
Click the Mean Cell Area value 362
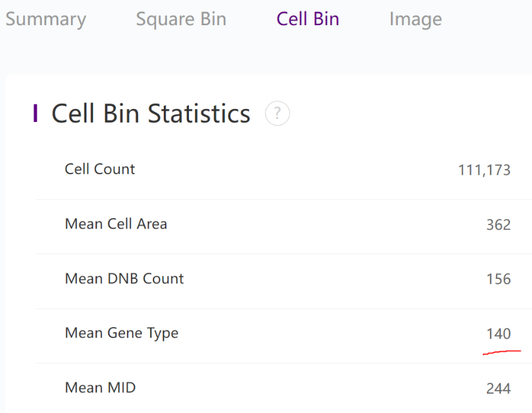pyautogui.click(x=498, y=225)
